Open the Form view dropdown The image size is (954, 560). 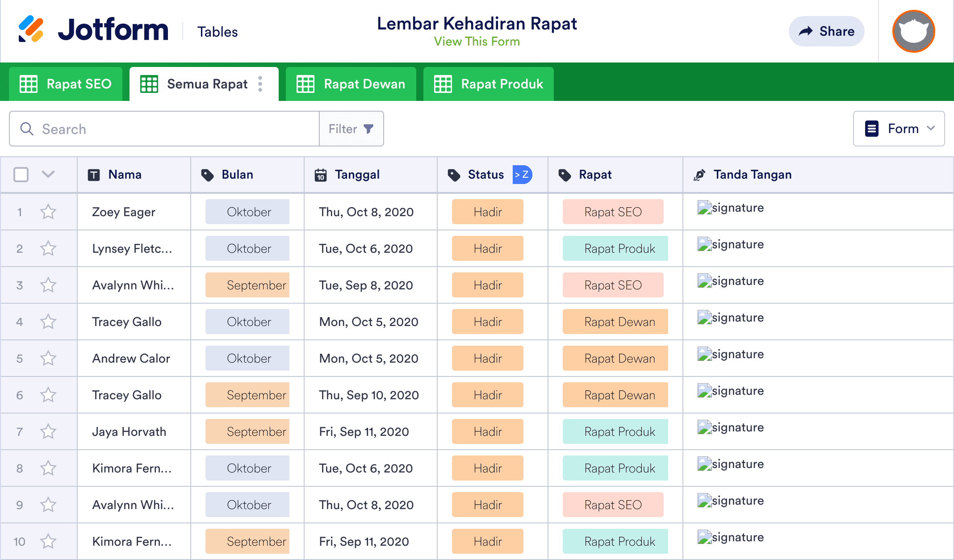click(899, 129)
